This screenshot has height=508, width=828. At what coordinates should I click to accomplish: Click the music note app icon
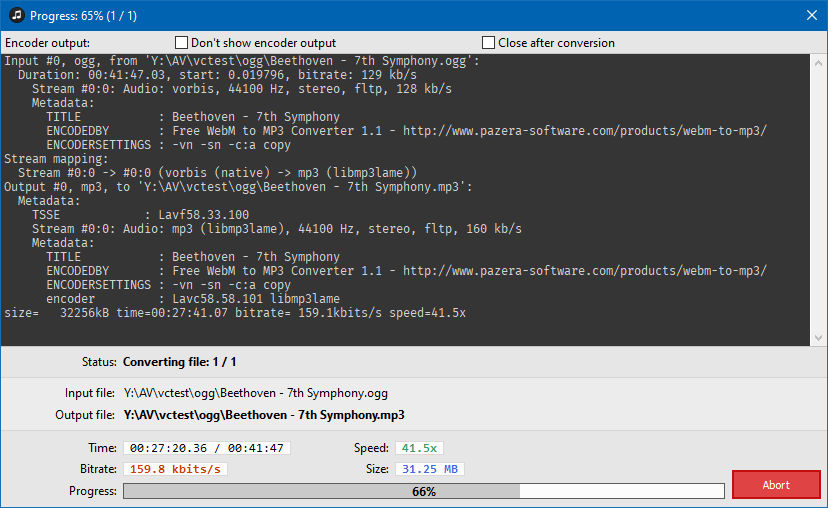(17, 15)
